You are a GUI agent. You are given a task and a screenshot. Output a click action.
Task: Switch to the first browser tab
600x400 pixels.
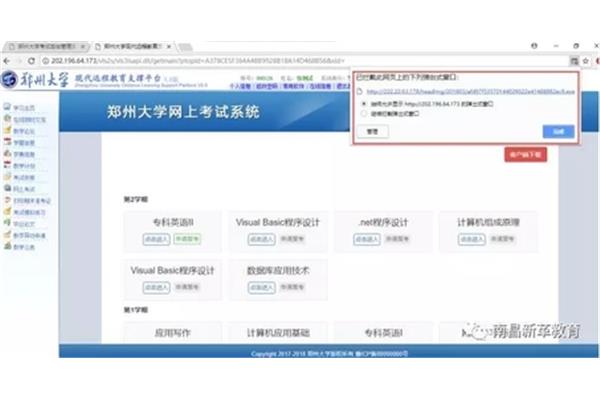tap(45, 46)
